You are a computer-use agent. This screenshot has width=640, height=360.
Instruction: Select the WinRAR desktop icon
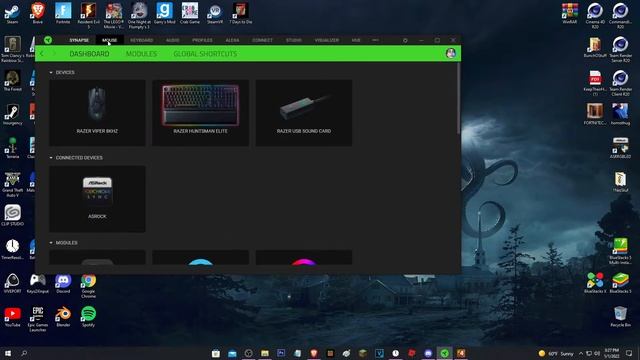pos(570,13)
